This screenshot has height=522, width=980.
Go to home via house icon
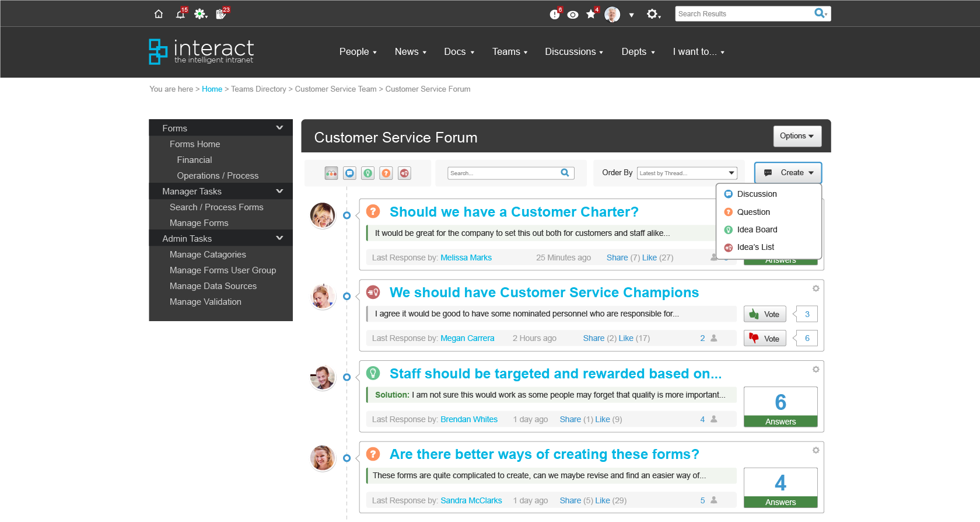[x=159, y=14]
